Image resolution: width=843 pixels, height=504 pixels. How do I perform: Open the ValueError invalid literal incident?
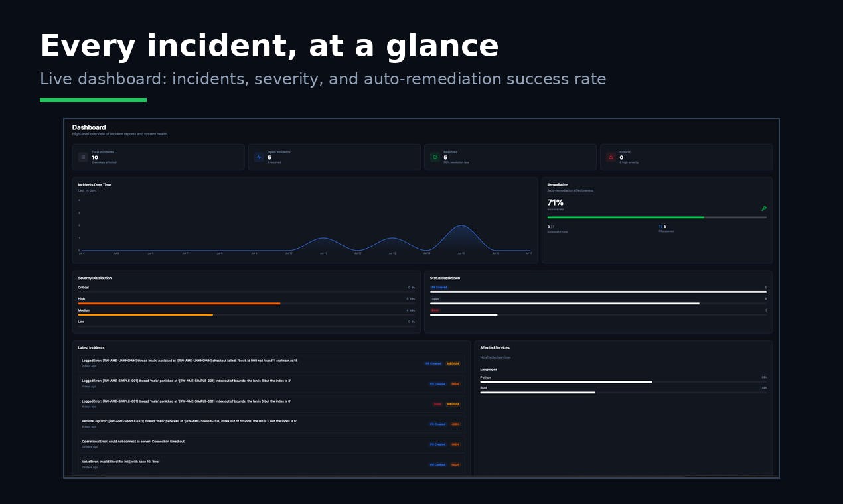(x=271, y=464)
